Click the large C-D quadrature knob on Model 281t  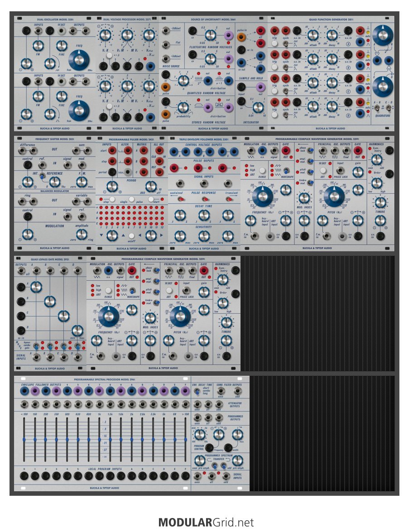tap(383, 86)
